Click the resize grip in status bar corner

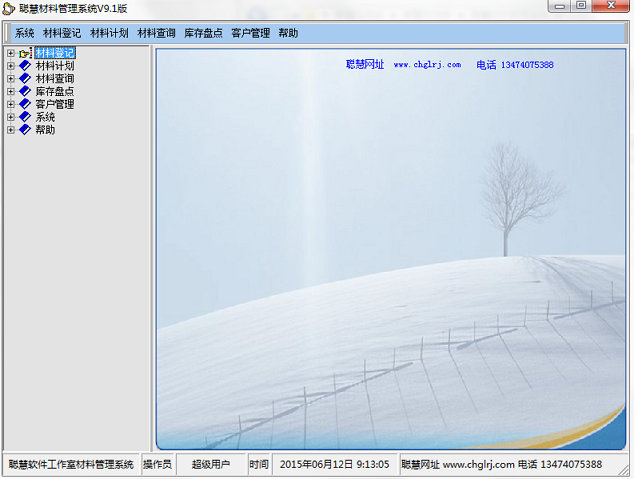click(624, 470)
